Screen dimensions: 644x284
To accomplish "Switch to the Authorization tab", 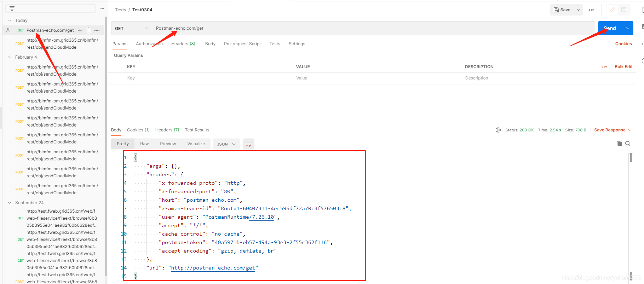I will click(149, 44).
